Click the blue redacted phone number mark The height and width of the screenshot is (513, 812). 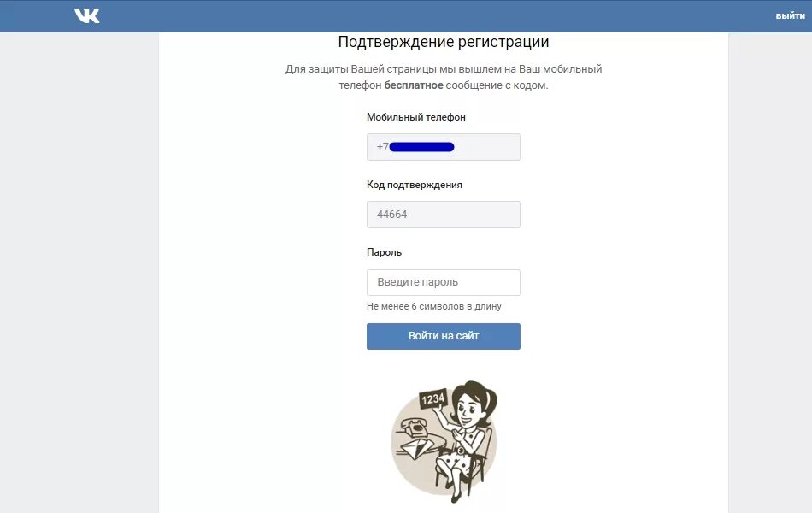[421, 147]
